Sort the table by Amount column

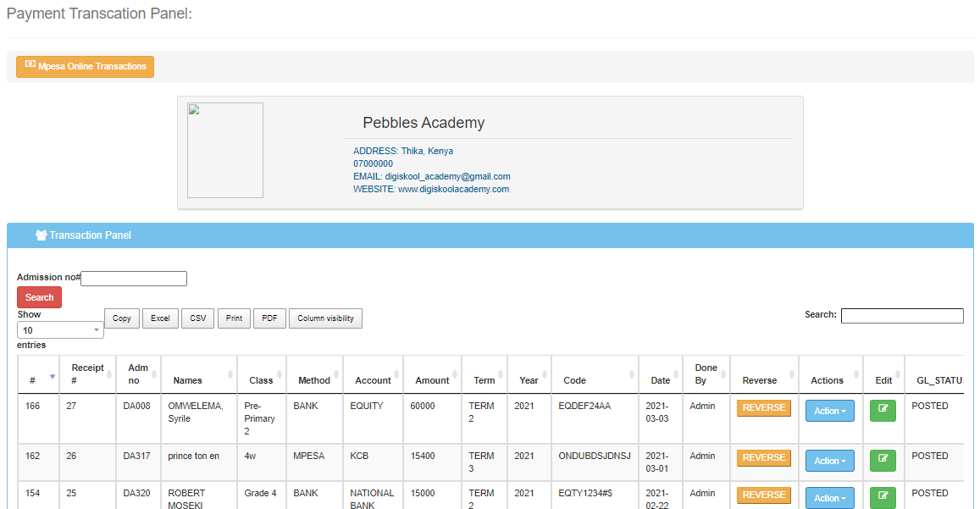pos(432,380)
